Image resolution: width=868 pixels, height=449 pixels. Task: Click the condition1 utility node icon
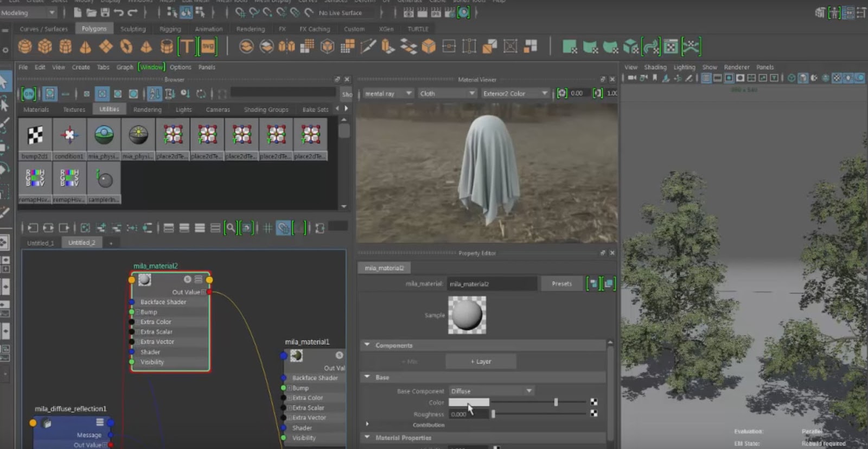coord(69,135)
